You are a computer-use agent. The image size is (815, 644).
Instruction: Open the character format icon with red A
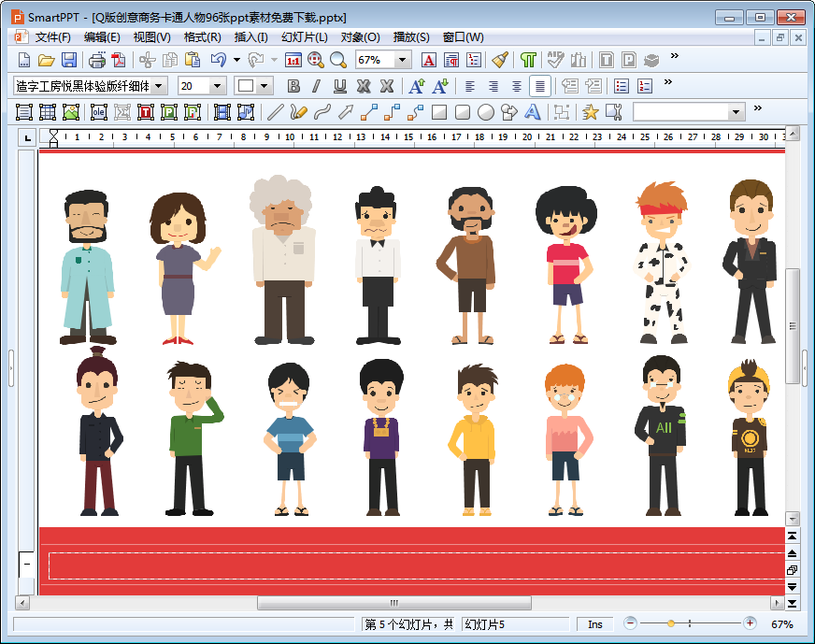tap(428, 61)
